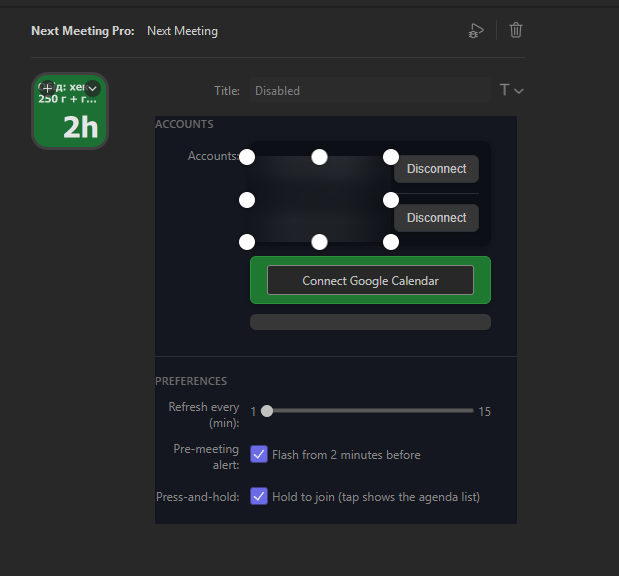Toggle Hold to join checkbox
Viewport: 619px width, 576px height.
point(259,496)
